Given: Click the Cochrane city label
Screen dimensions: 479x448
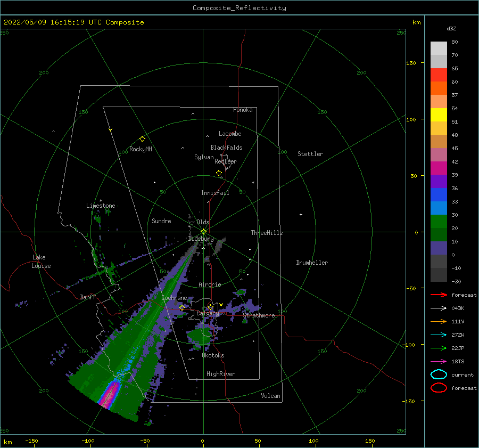Looking at the screenshot, I should [174, 298].
